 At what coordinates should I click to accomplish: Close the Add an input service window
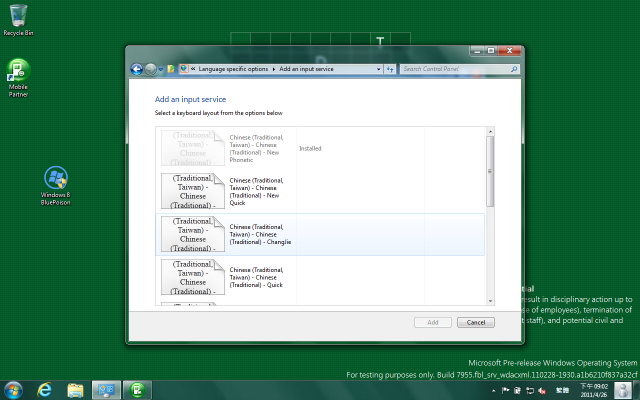click(509, 51)
